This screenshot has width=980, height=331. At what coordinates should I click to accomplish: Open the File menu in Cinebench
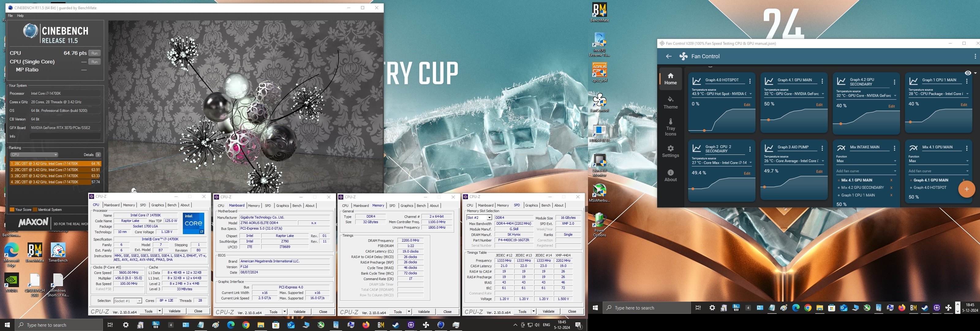point(10,16)
